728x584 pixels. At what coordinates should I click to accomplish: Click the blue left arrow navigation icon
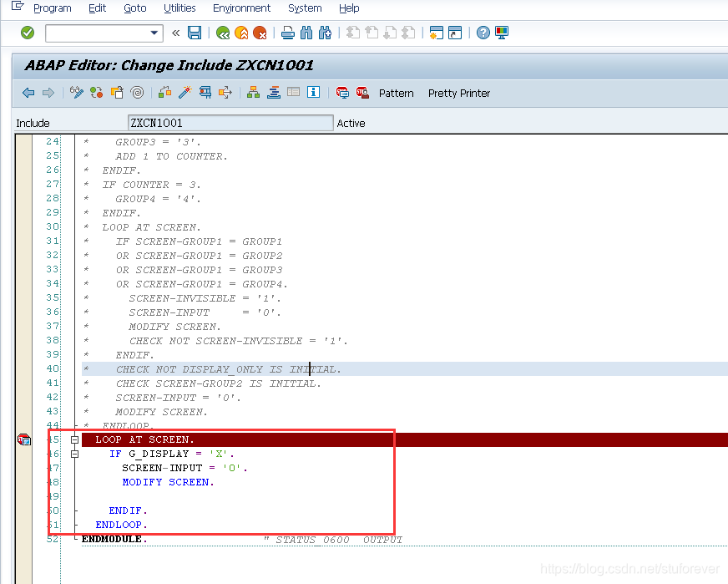28,93
